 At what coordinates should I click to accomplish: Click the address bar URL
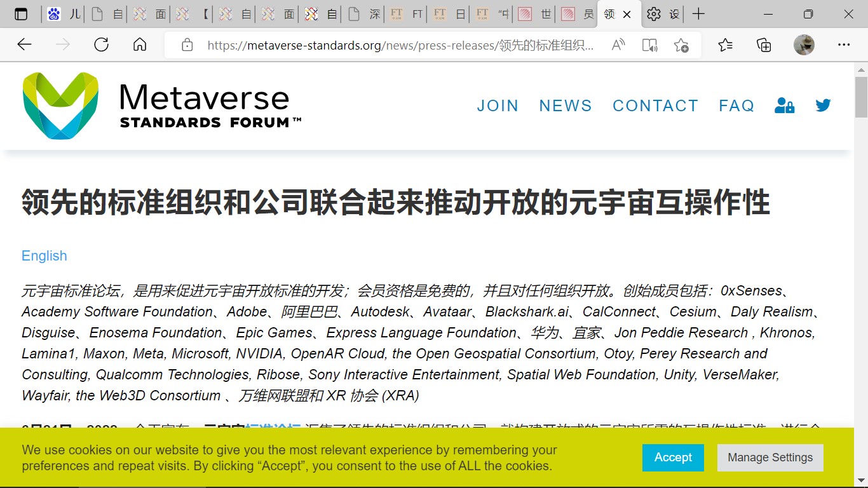[x=400, y=45]
